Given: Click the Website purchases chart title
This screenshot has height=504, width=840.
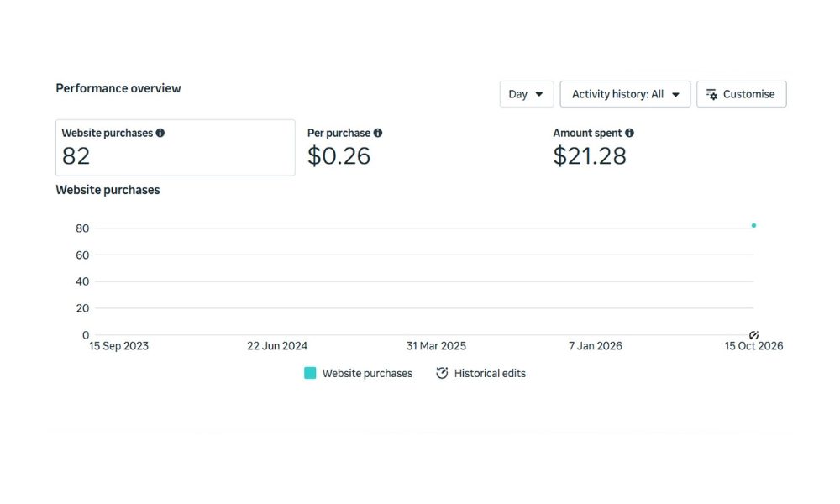Looking at the screenshot, I should [x=108, y=190].
